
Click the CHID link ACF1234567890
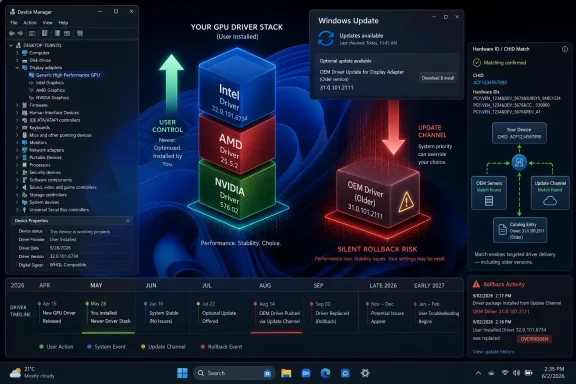[x=490, y=83]
